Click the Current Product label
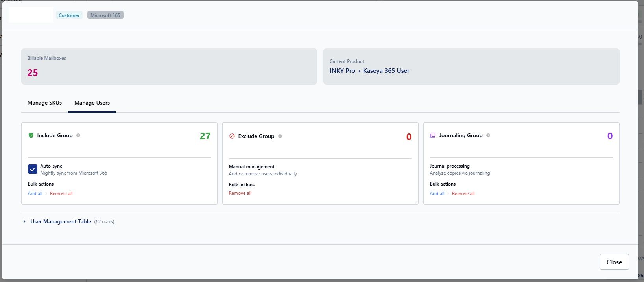Image resolution: width=644 pixels, height=282 pixels. (347, 61)
